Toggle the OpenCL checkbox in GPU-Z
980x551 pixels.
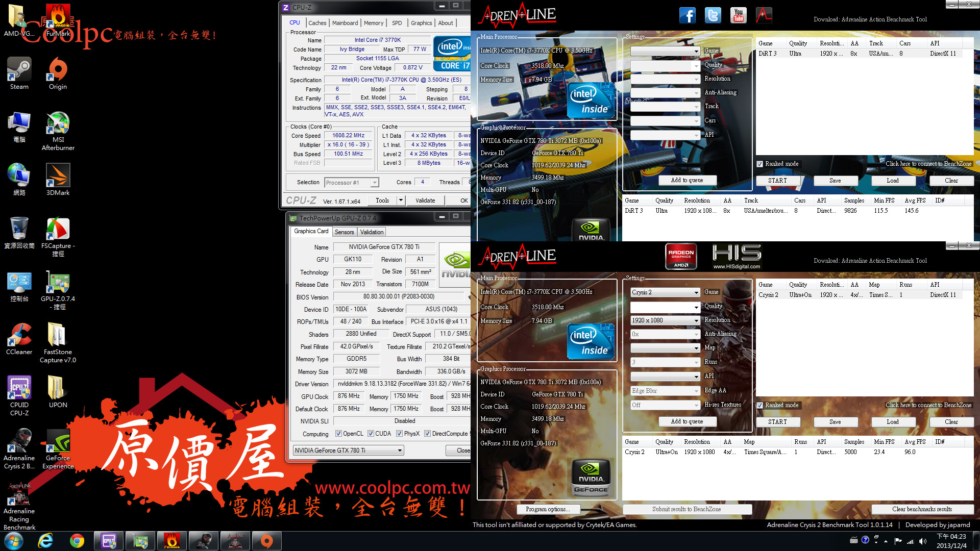point(338,434)
